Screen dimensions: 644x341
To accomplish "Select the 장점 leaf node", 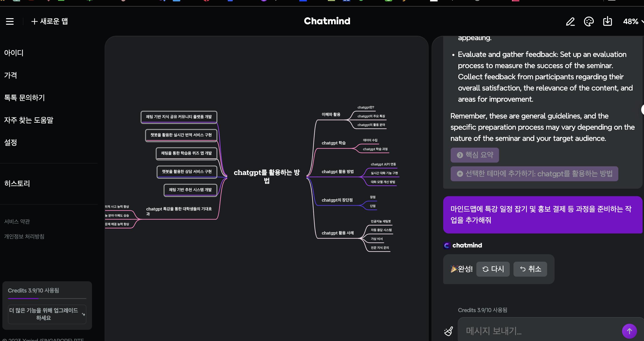I will pos(372,197).
